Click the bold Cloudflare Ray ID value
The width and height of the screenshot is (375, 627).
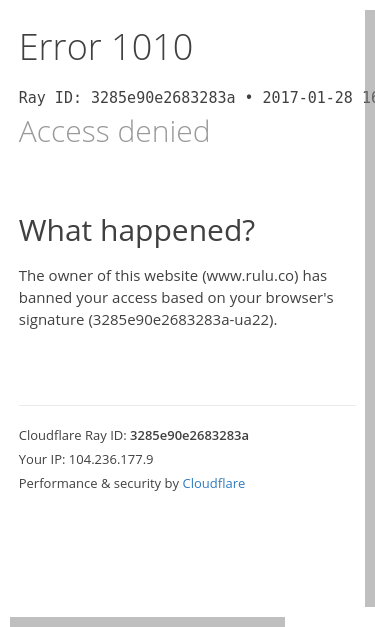coord(189,435)
